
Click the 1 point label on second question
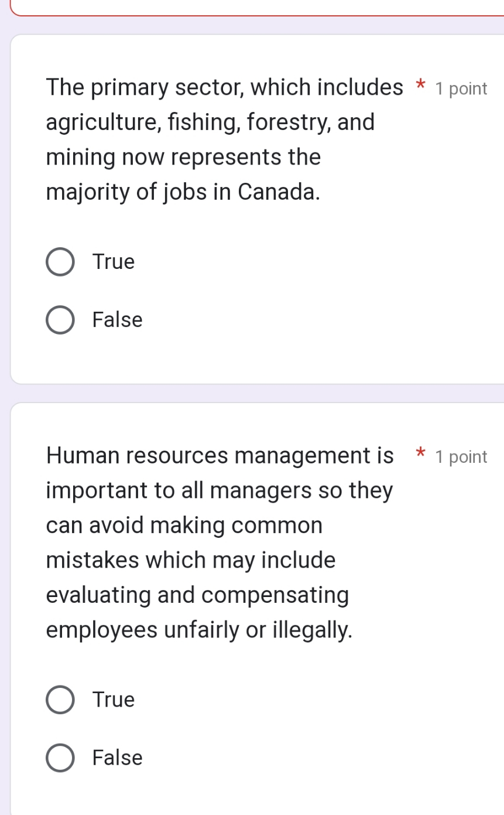461,457
